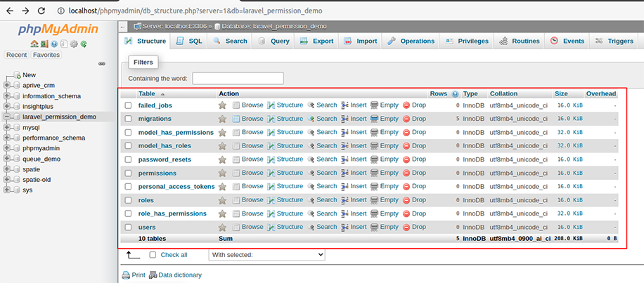This screenshot has width=644, height=283.
Task: Star the role_has_permissions table
Action: coord(222,213)
